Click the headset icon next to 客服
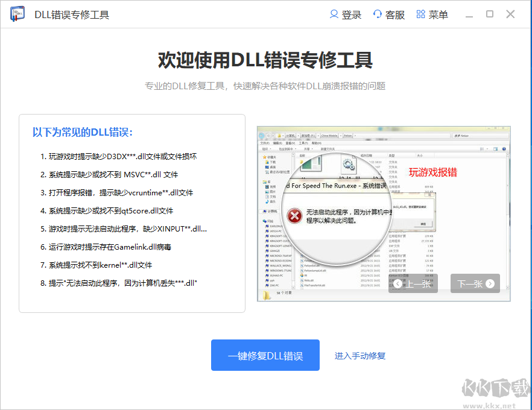Screen dimensions: 532x410 (378, 14)
